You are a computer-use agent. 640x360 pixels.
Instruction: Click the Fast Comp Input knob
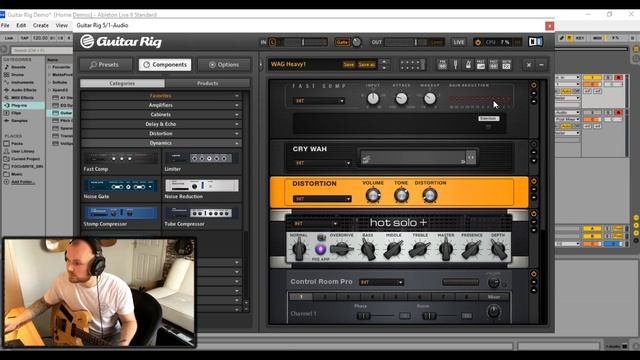373,98
